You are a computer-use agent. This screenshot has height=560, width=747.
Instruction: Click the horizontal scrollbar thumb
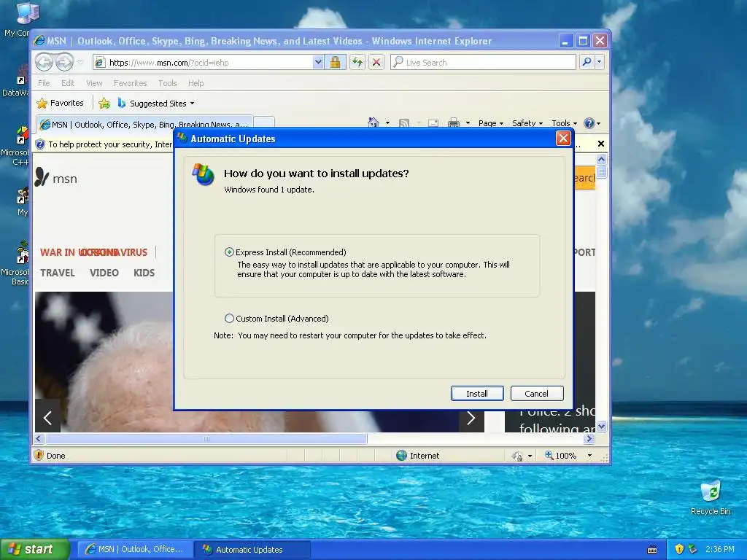206,438
